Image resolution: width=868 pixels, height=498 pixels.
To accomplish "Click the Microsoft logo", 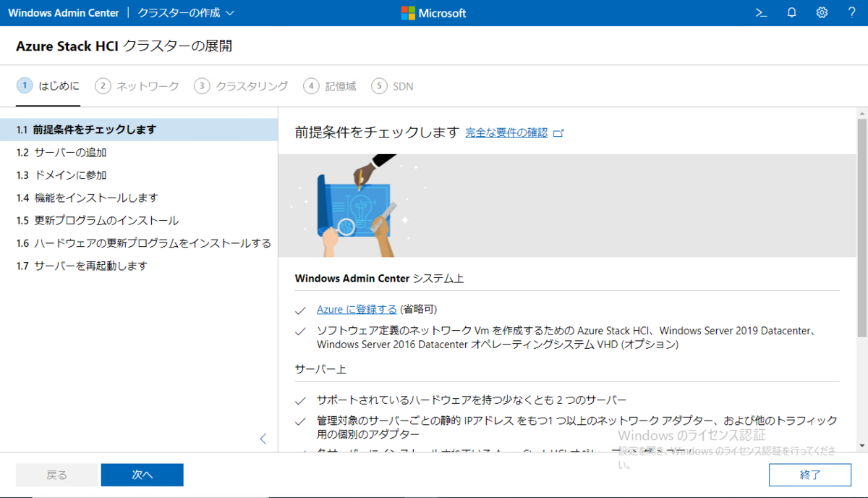I will (x=434, y=13).
